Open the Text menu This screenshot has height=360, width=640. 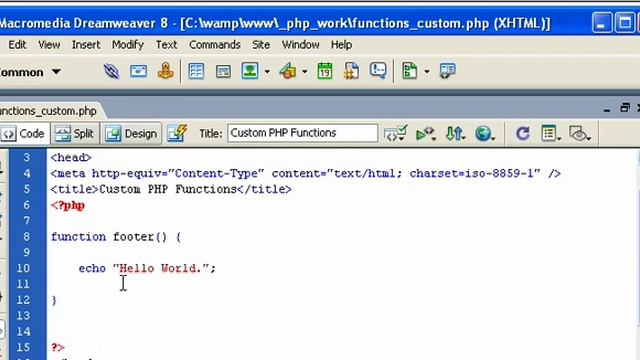tap(166, 44)
